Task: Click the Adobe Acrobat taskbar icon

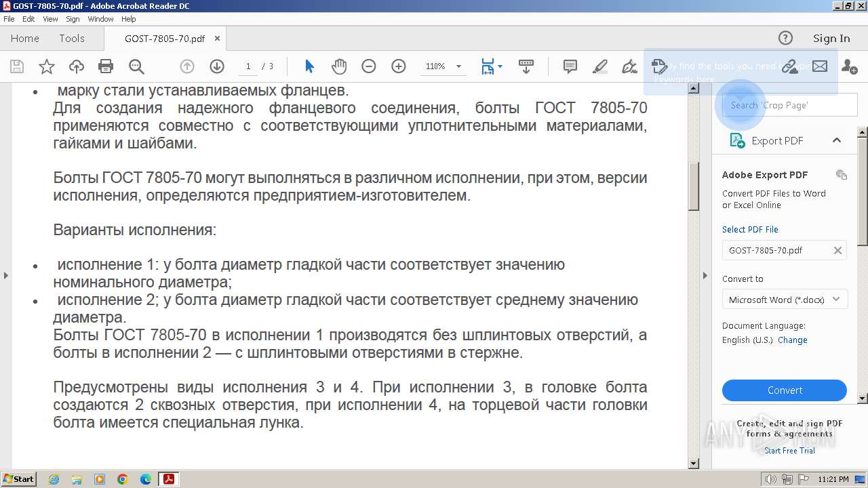Action: point(168,479)
